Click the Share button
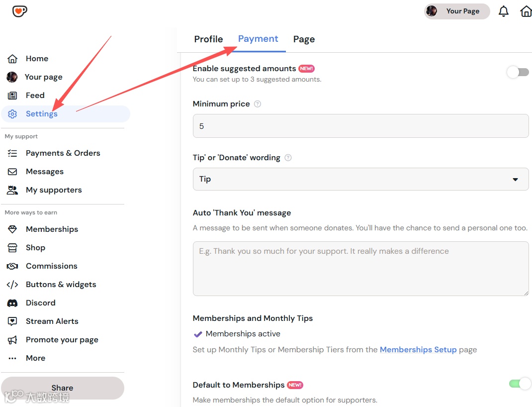 [62, 388]
